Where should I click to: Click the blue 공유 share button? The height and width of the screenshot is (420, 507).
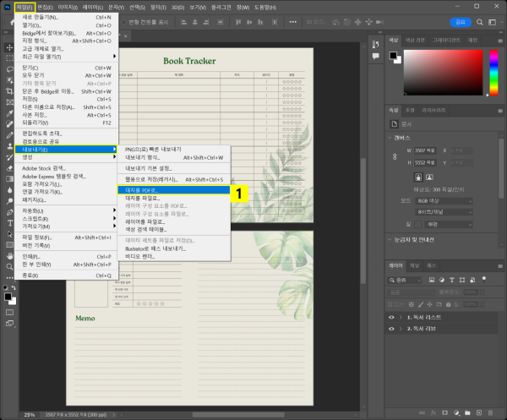pyautogui.click(x=461, y=22)
